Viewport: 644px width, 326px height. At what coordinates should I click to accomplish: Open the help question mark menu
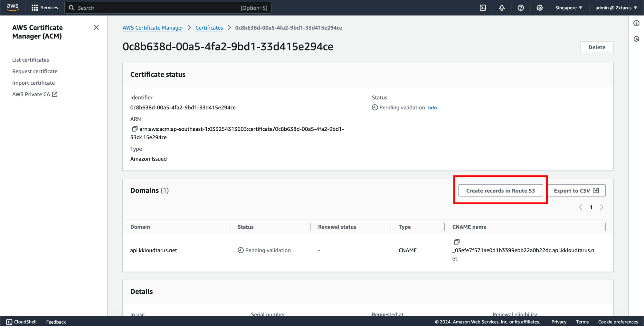tap(521, 8)
